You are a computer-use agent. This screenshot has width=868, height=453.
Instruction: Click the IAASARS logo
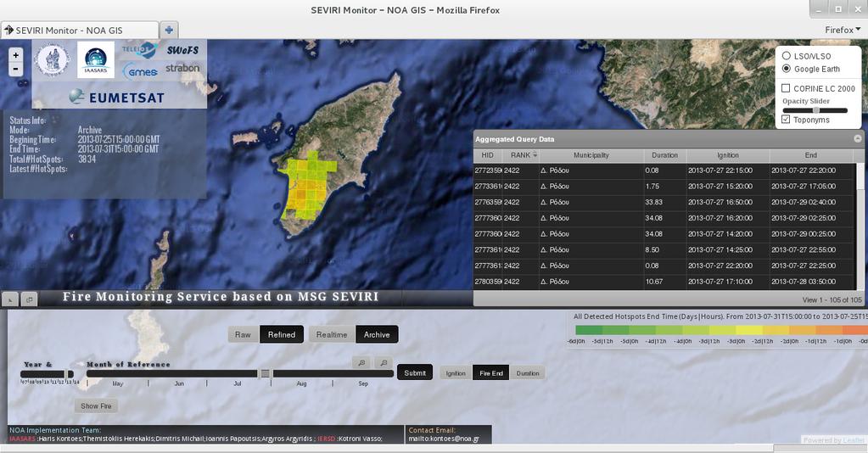click(x=96, y=60)
